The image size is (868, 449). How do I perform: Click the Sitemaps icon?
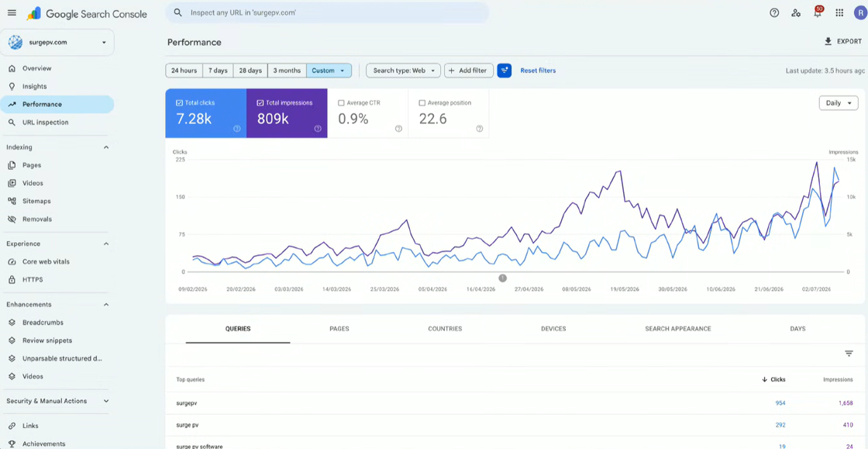point(12,201)
